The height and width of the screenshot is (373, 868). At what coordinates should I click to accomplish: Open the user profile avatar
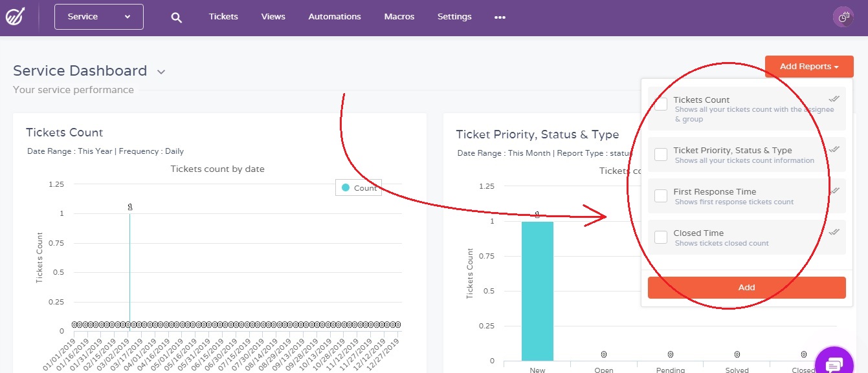pos(843,17)
